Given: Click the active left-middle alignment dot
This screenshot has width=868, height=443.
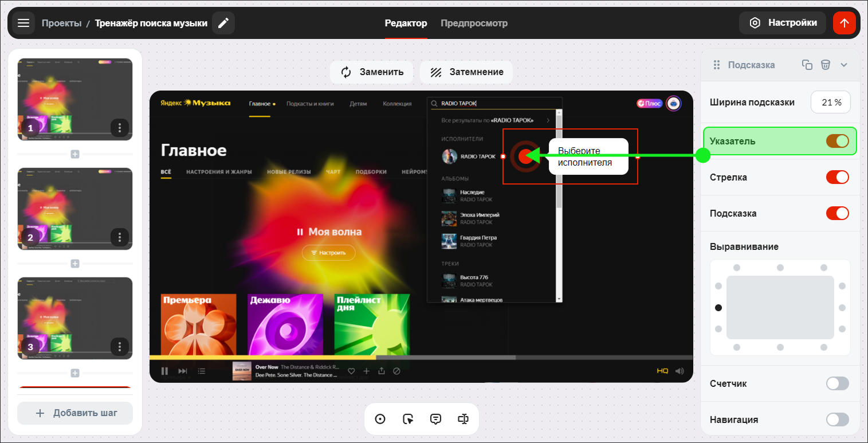Looking at the screenshot, I should pyautogui.click(x=718, y=308).
